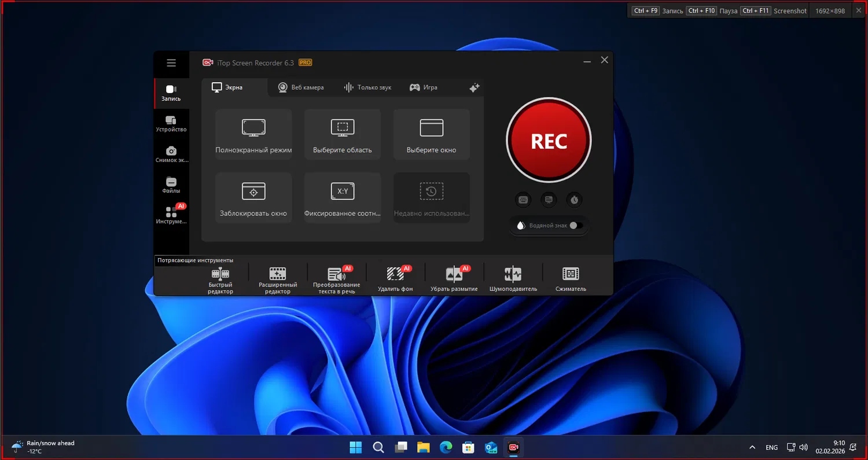This screenshot has height=460, width=868.
Task: Open the hamburger menu in title bar
Action: pyautogui.click(x=171, y=63)
